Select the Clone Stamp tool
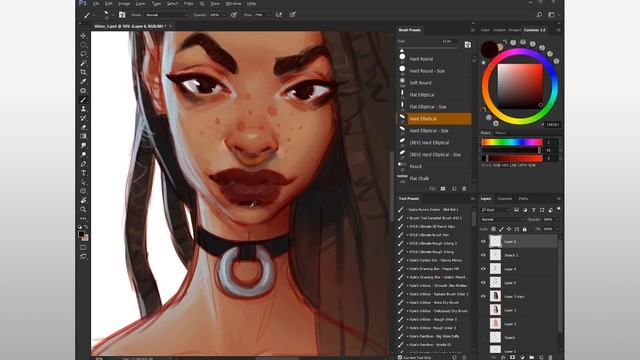Viewport: 640px width, 360px height. click(83, 109)
